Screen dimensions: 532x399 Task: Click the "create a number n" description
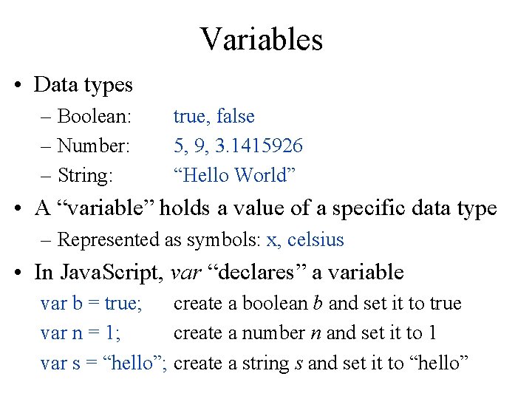[x=305, y=332]
